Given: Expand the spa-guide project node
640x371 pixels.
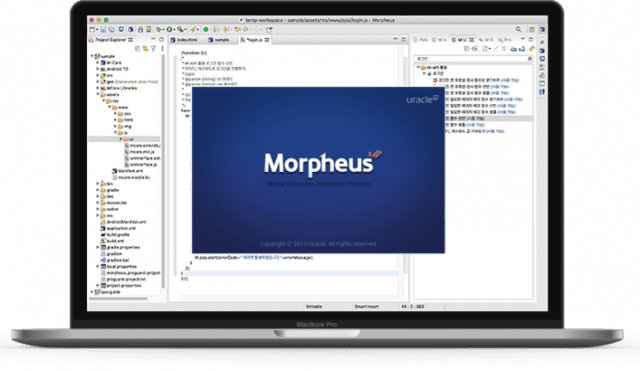Looking at the screenshot, I should pyautogui.click(x=92, y=292).
